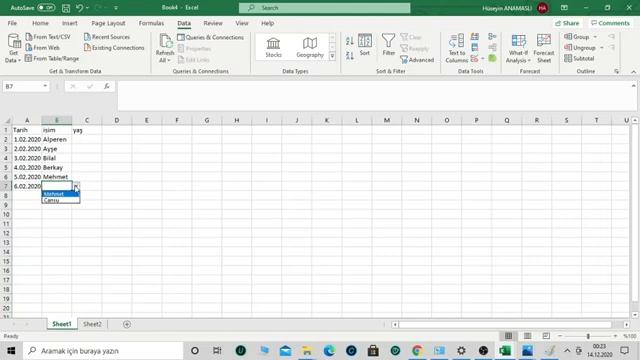640x360 pixels.
Task: Click the Subtotal button
Action: coord(579,59)
